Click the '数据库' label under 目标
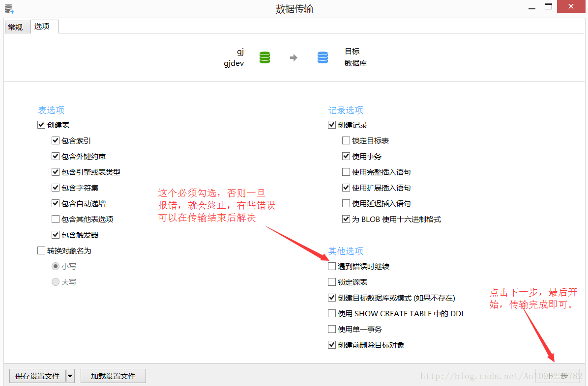The height and width of the screenshot is (386, 588). (356, 63)
